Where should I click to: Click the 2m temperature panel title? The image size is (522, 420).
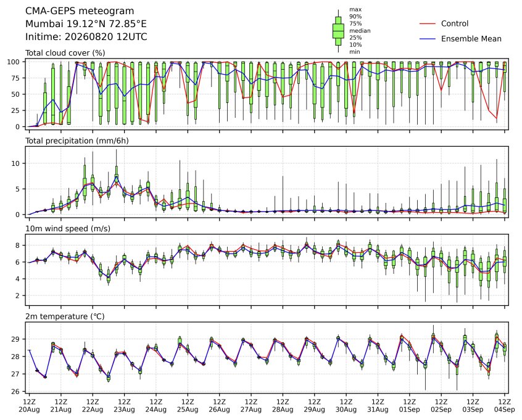click(x=65, y=316)
